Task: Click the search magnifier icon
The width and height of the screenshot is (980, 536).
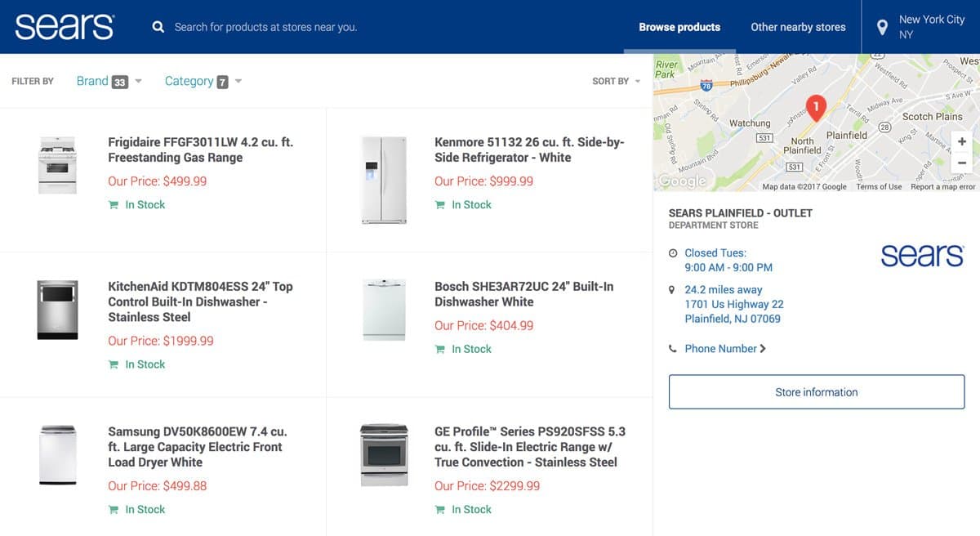Action: pos(158,27)
